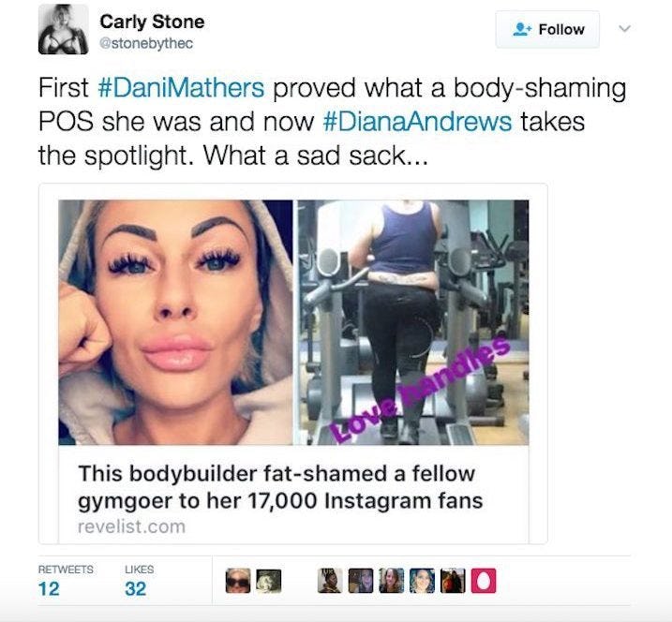Click the Carly Stone display name
The height and width of the screenshot is (622, 672).
(x=152, y=22)
